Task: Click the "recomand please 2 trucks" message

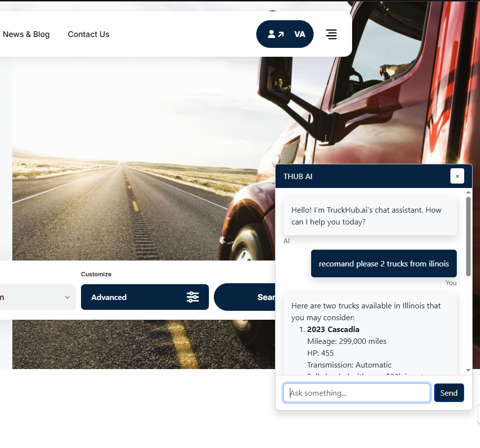Action: 384,263
